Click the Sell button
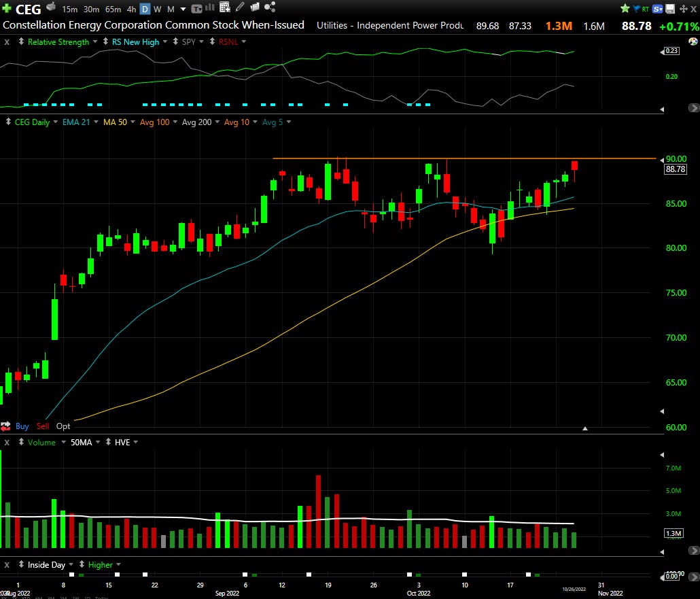 tap(43, 426)
